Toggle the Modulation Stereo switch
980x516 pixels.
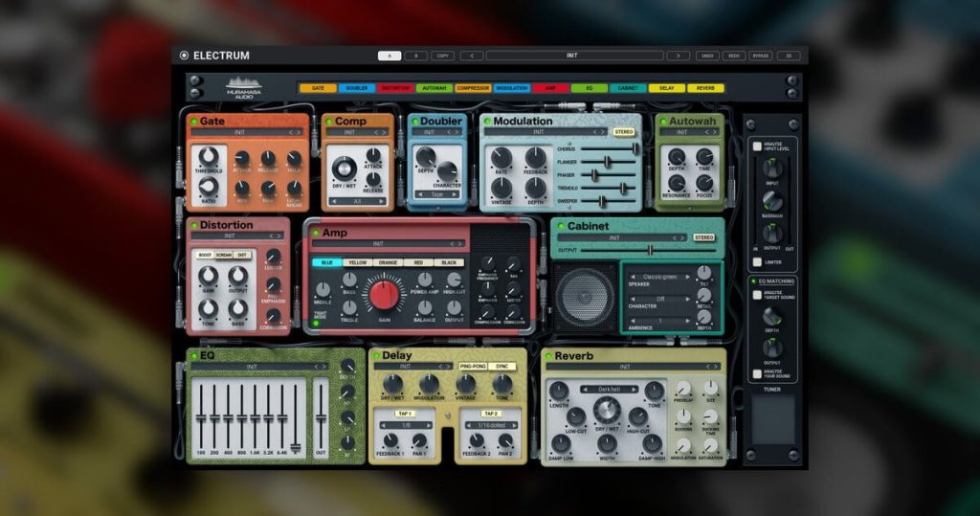(624, 132)
